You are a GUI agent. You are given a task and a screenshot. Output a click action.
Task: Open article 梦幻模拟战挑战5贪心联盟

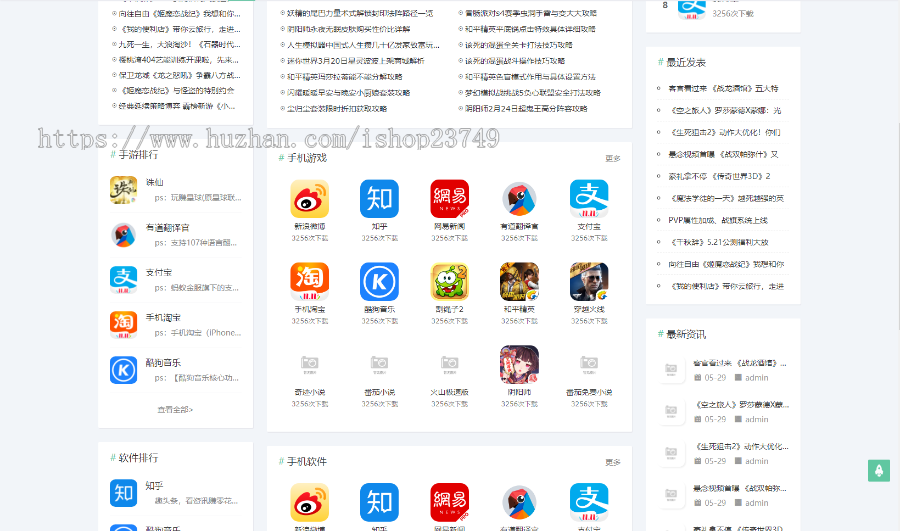533,92
